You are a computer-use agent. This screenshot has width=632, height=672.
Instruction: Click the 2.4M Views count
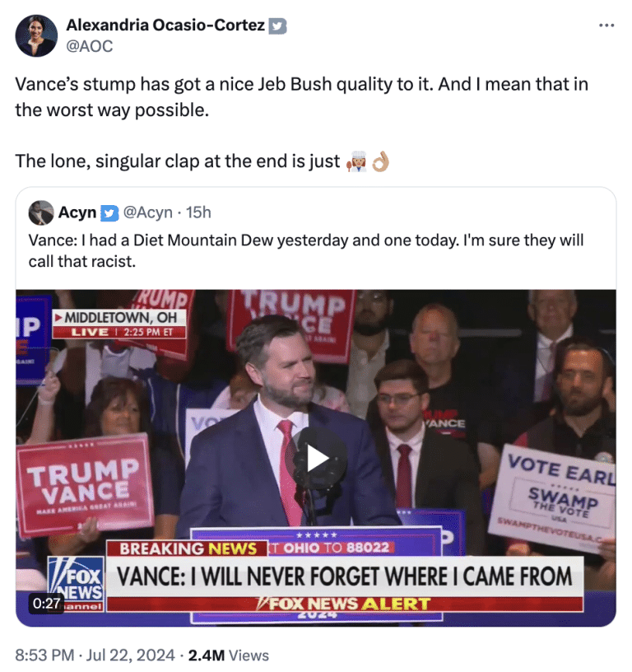click(229, 656)
